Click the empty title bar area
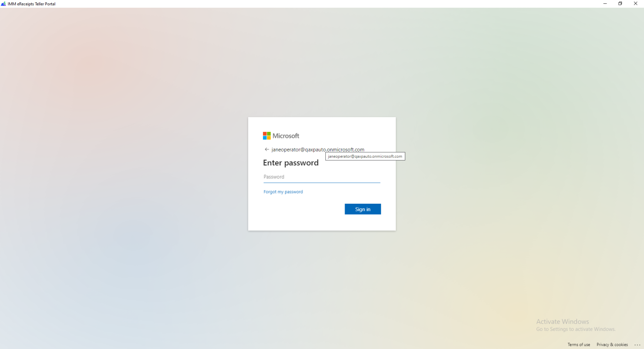This screenshot has height=349, width=644. 326,3
